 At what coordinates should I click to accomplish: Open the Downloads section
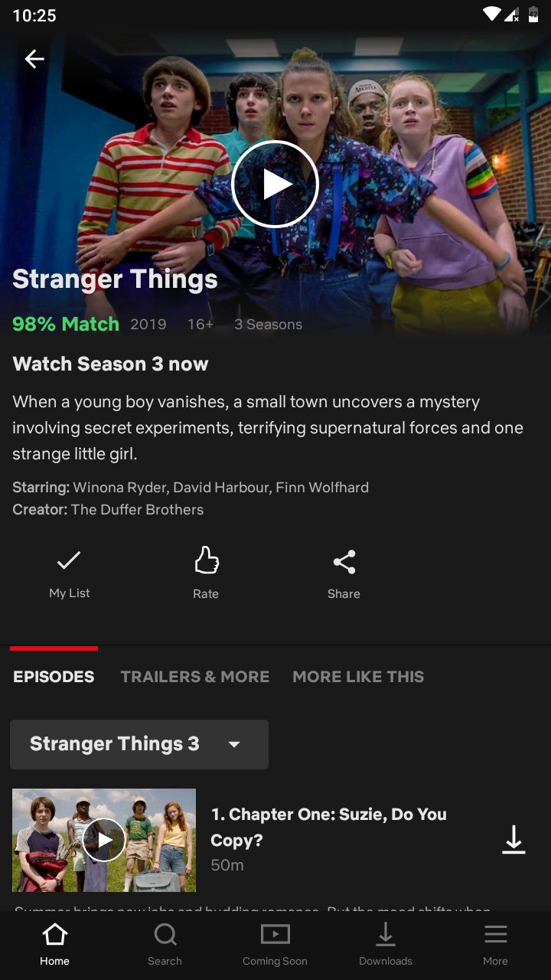coord(386,945)
